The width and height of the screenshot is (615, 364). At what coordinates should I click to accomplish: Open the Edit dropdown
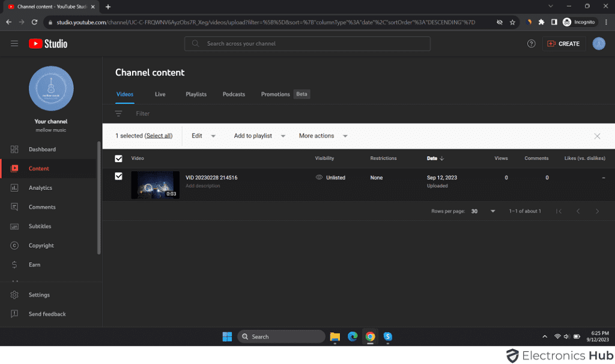click(x=202, y=136)
